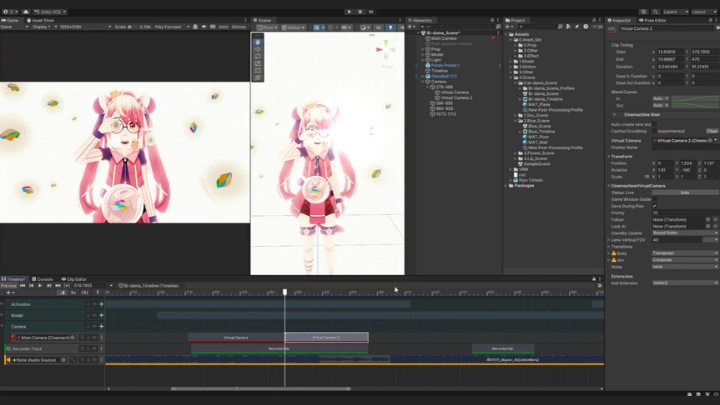
Task: Click the Clear button for Cached Scrubbing
Action: pyautogui.click(x=712, y=131)
